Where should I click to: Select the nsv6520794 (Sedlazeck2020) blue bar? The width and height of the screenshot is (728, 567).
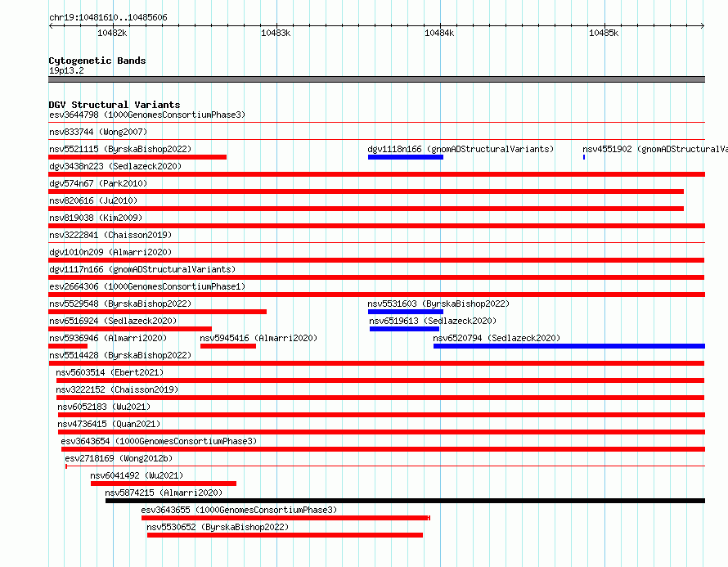click(x=569, y=346)
